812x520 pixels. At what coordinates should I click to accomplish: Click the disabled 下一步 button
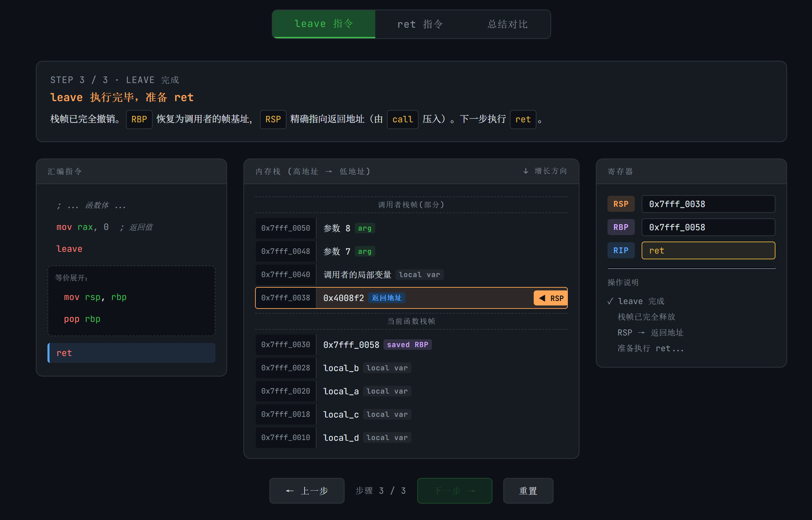point(454,491)
